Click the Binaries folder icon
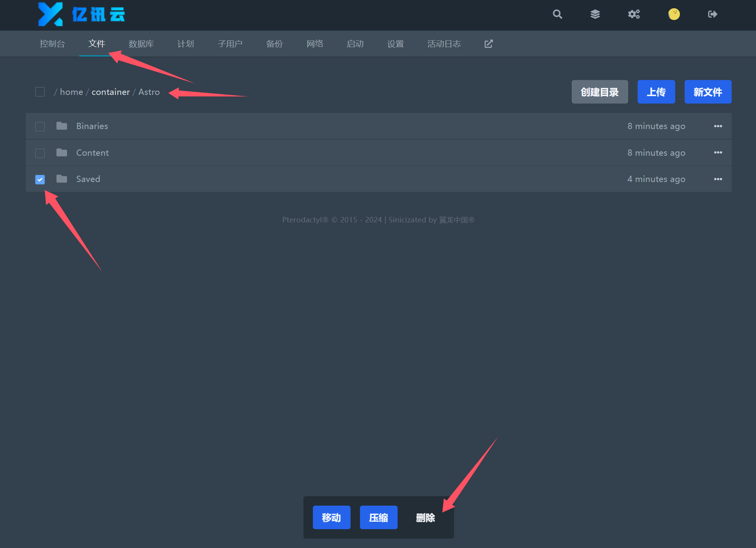Viewport: 756px width, 548px height. [62, 126]
